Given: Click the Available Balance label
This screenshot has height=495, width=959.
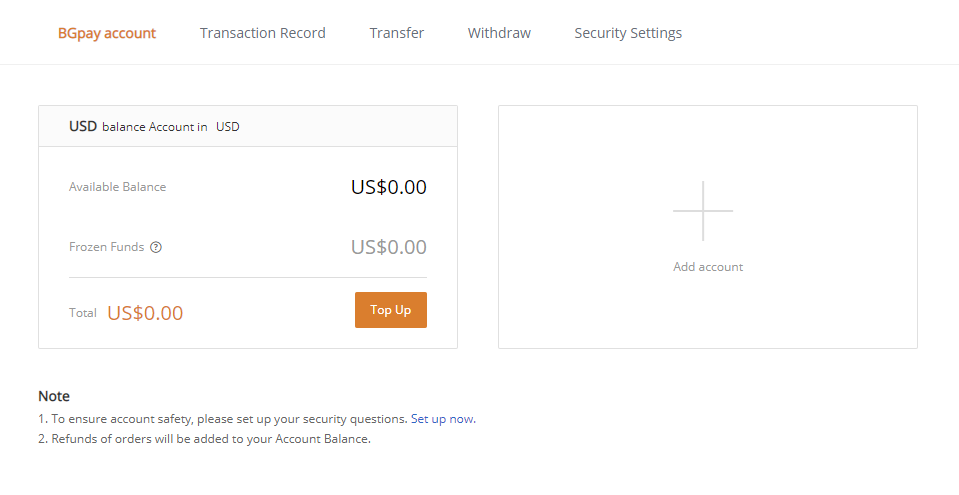Looking at the screenshot, I should 117,187.
